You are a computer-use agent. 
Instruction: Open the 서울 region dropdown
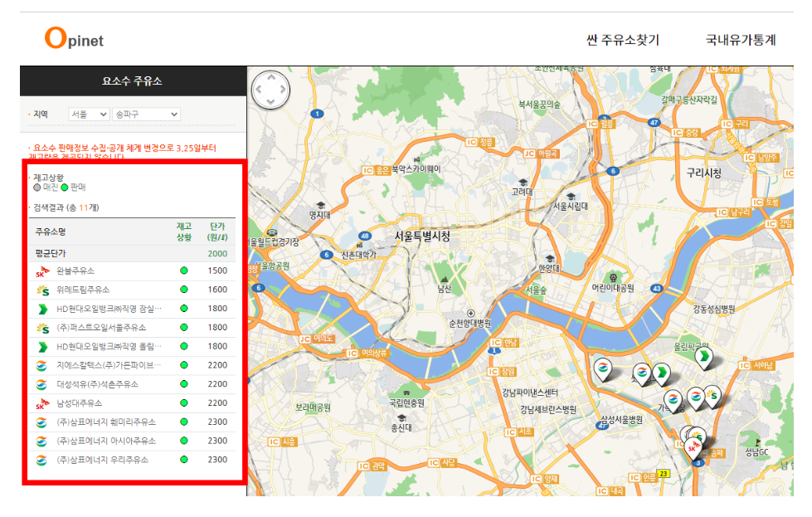89,114
